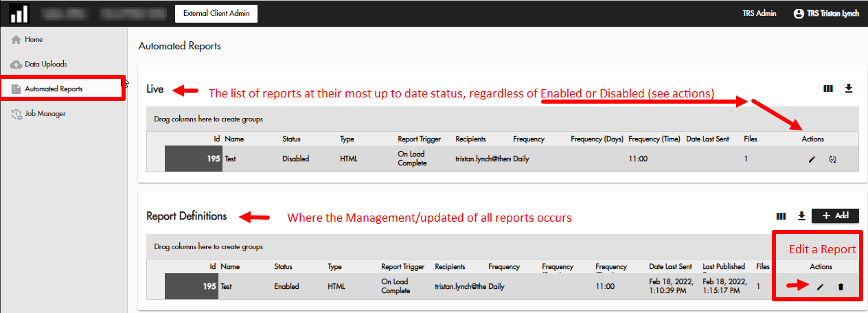This screenshot has height=313, width=868.
Task: Click the Add button in Report Definitions
Action: (x=835, y=216)
